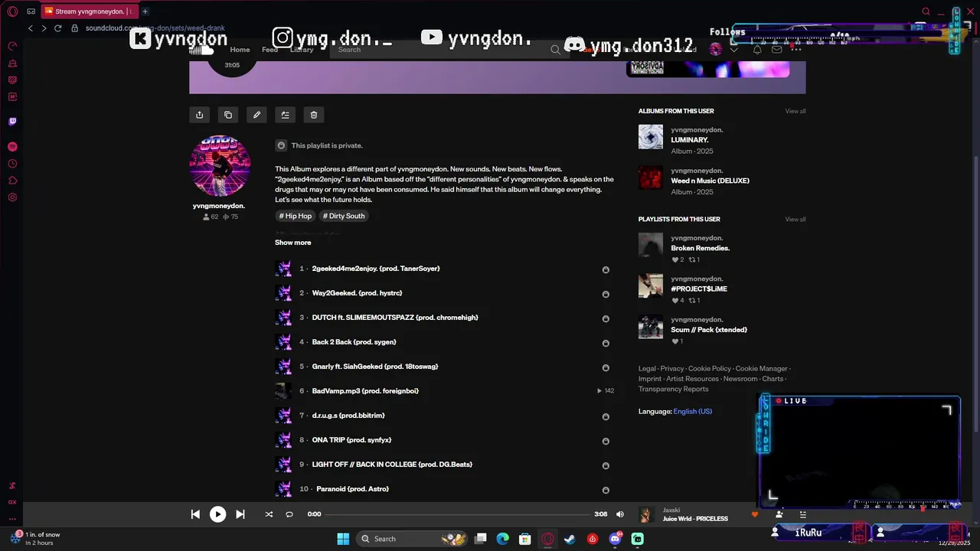Open the Cookie Policy footer link
980x551 pixels.
click(x=710, y=369)
